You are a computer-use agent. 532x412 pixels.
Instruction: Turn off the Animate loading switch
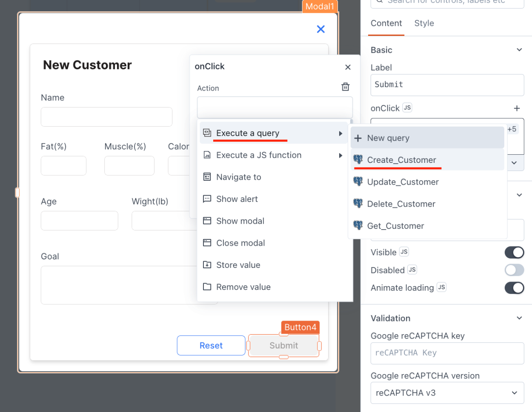pos(514,288)
